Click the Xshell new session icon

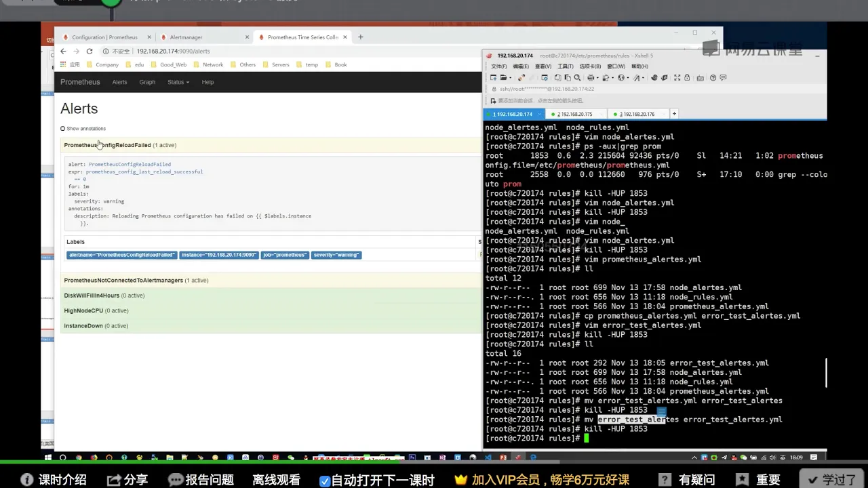click(494, 78)
